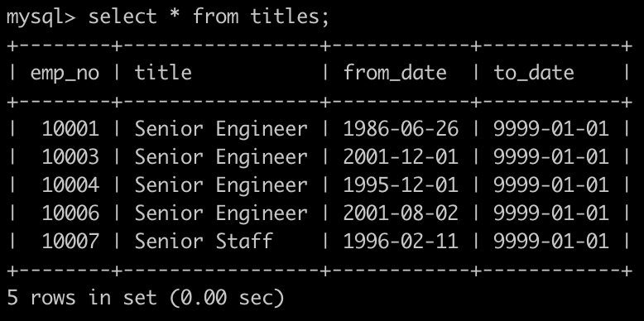The image size is (644, 321).
Task: Click the from_date value 1986-06-26
Action: coord(401,129)
